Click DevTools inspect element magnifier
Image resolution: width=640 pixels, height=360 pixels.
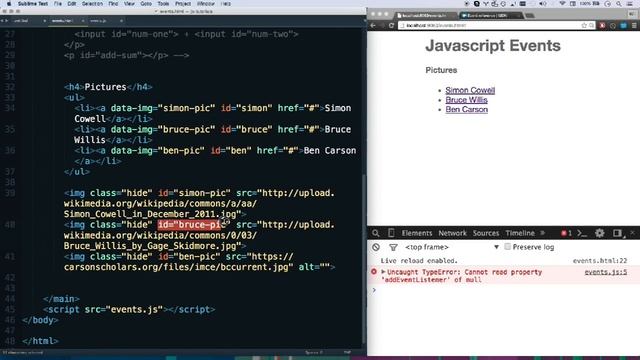coord(376,233)
